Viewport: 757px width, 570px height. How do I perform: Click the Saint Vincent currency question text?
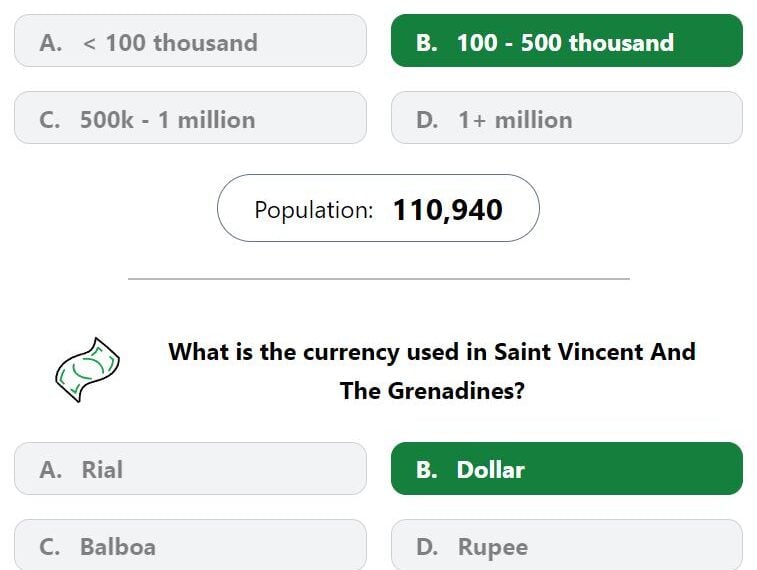(x=432, y=371)
